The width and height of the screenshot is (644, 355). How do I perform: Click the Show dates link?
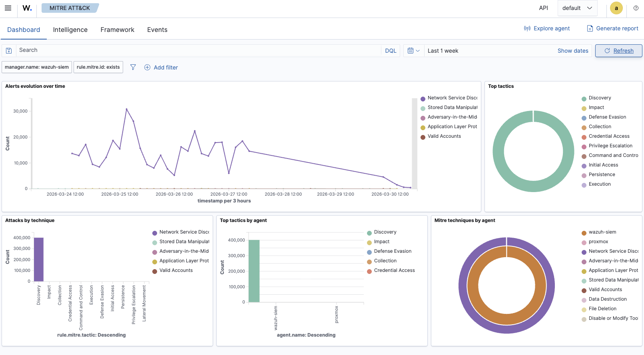(x=573, y=51)
